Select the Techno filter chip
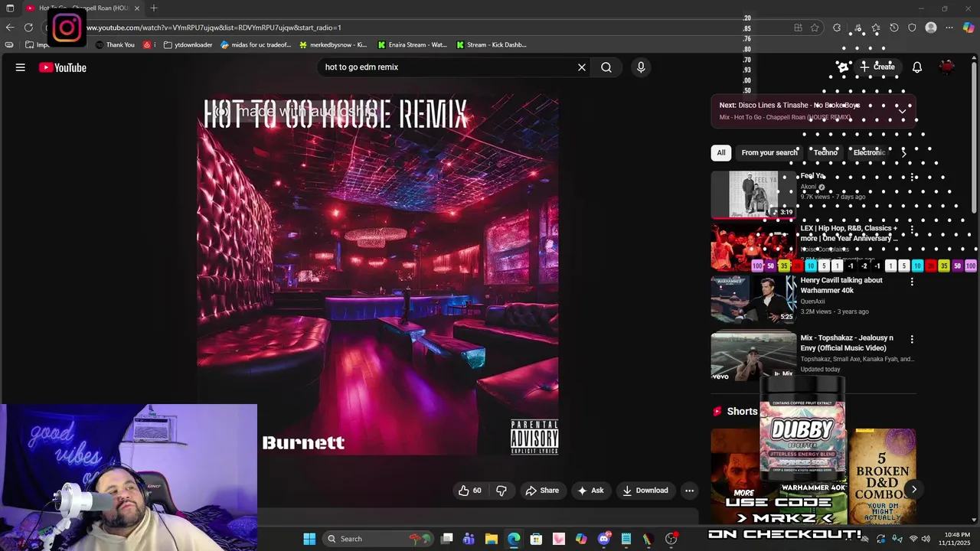This screenshot has width=980, height=551. point(825,152)
